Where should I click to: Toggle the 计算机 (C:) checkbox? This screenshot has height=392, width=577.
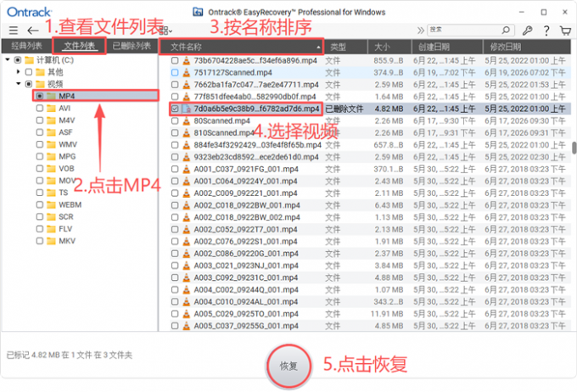pos(18,60)
